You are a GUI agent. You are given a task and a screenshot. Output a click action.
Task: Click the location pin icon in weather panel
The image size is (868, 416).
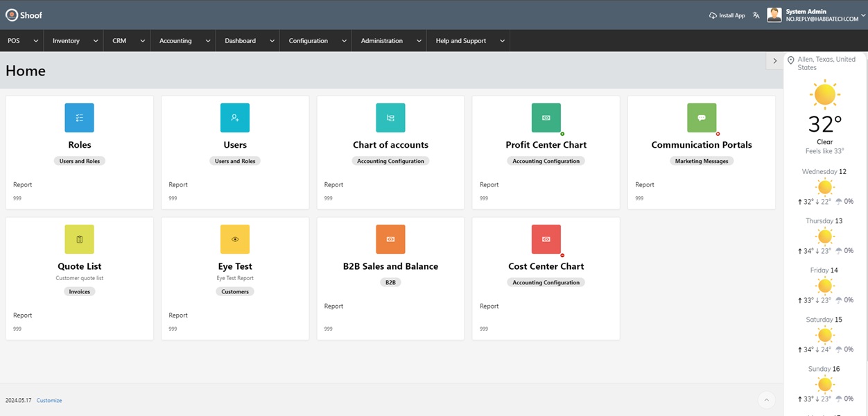[791, 61]
